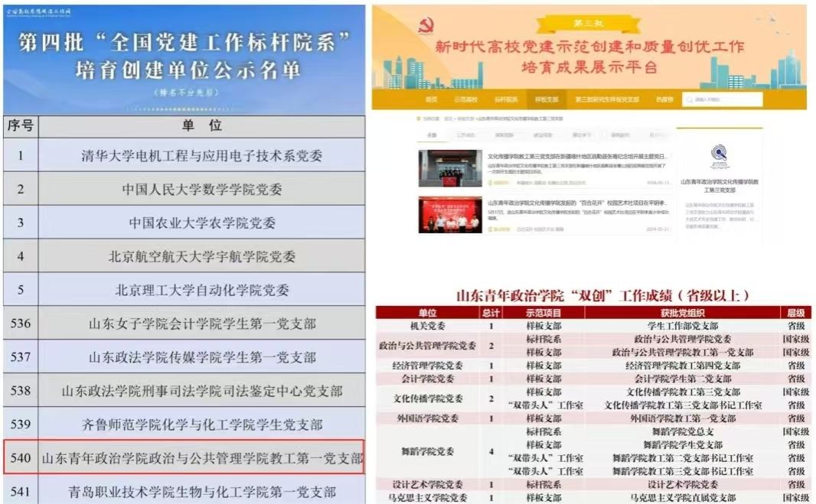This screenshot has width=816, height=504.
Task: Open 示范高校 in the yellow navigation bar
Action: [465, 99]
